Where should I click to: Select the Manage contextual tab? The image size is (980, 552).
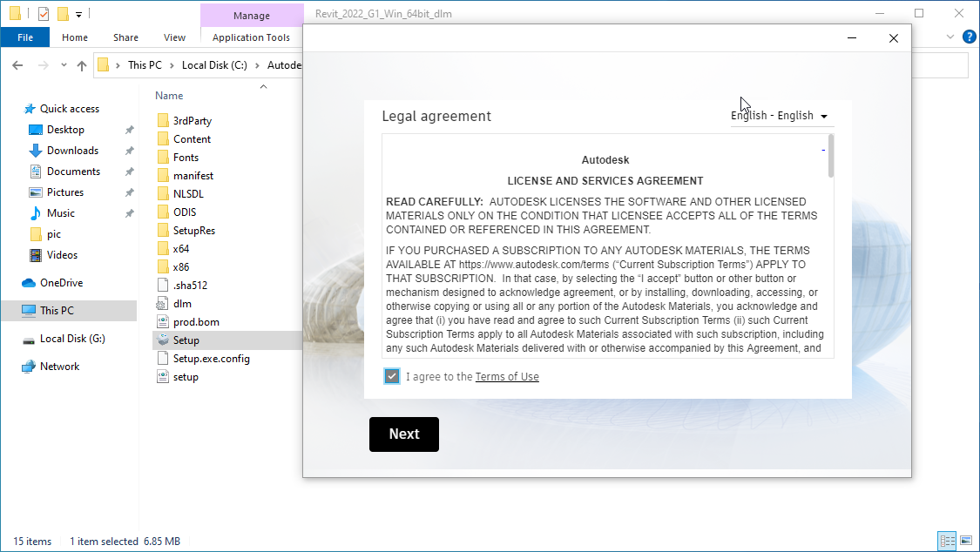251,16
